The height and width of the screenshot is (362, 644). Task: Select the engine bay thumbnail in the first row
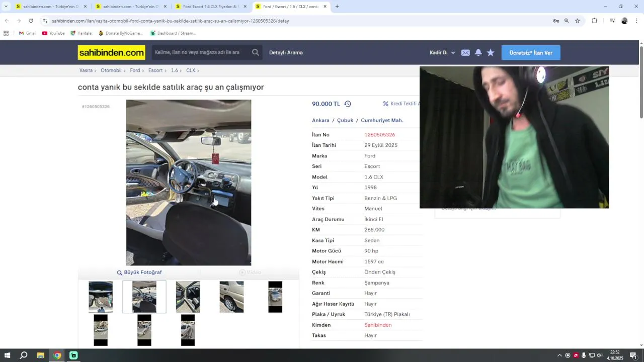point(101,297)
